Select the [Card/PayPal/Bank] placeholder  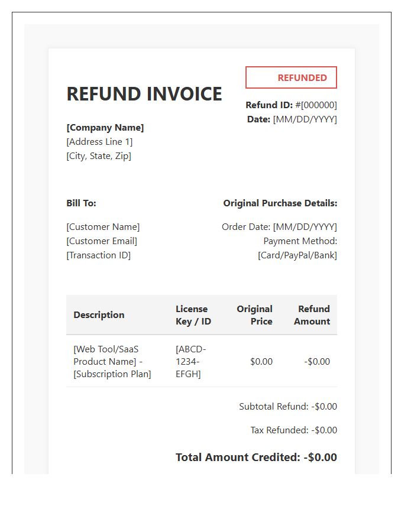[297, 255]
